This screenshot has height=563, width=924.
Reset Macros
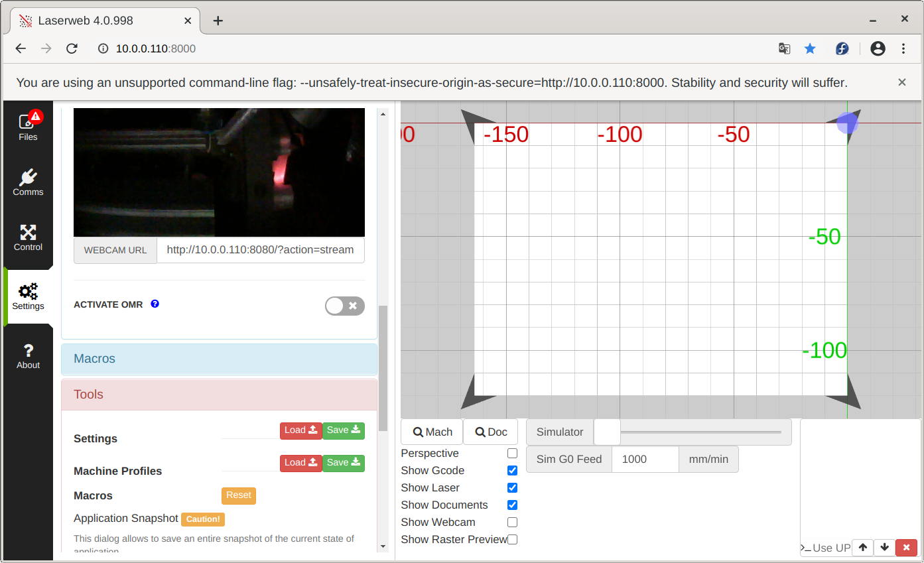pyautogui.click(x=239, y=495)
